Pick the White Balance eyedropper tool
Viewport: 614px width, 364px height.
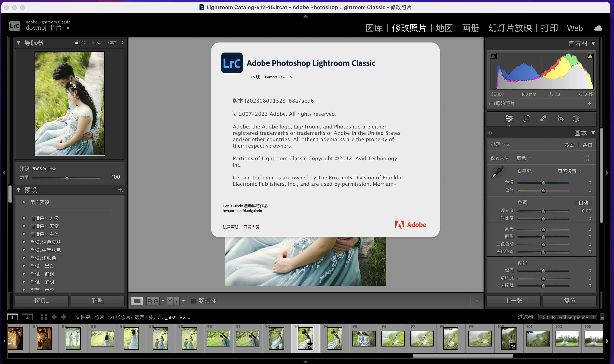click(497, 172)
